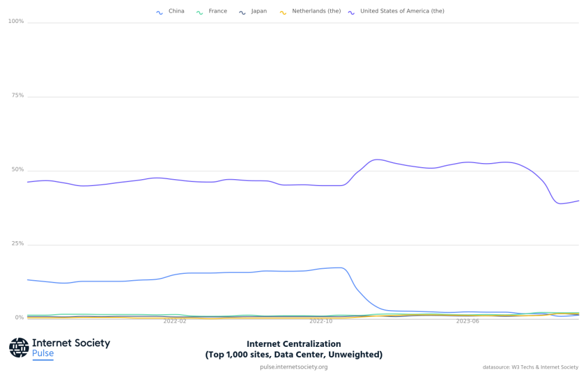This screenshot has width=588, height=379.
Task: Hide United States of America legend label
Action: [402, 11]
